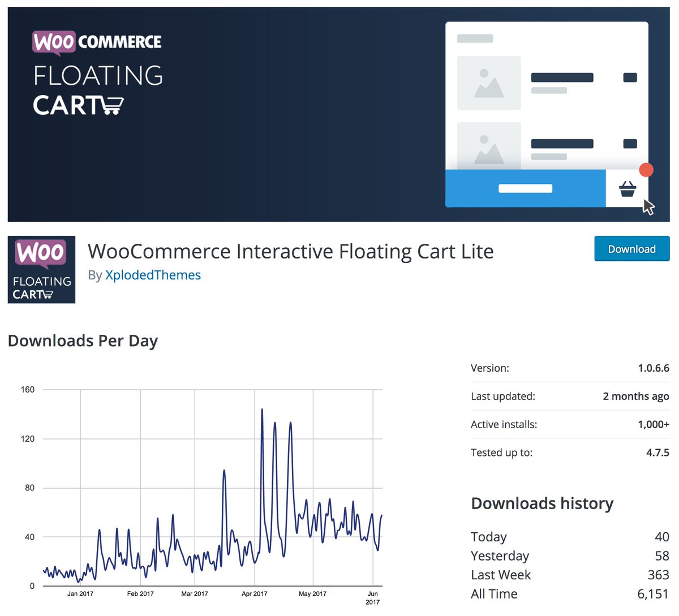Click the Downloads Per Day heading
Viewport: 679px width, 616px height.
point(83,341)
